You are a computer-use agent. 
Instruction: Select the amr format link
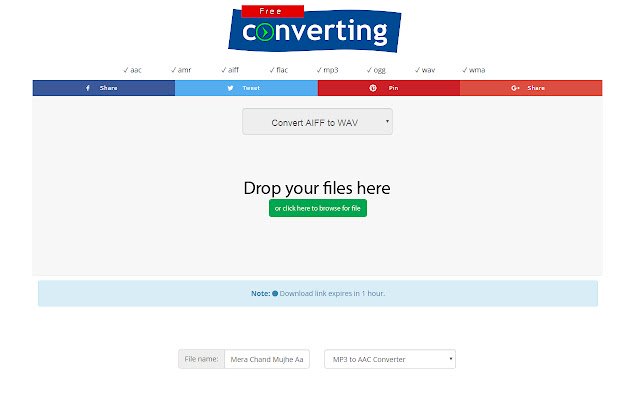[x=181, y=70]
